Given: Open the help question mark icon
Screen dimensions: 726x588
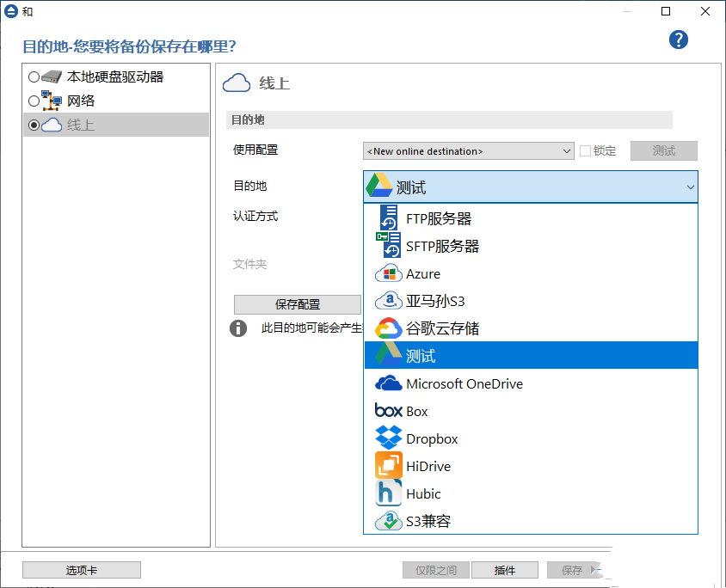Looking at the screenshot, I should (679, 40).
